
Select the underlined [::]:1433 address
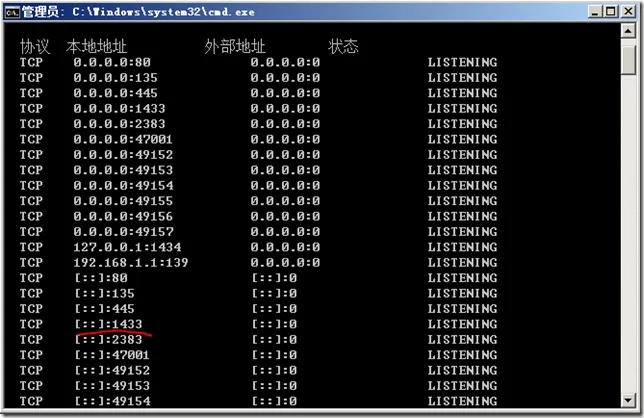coord(108,324)
